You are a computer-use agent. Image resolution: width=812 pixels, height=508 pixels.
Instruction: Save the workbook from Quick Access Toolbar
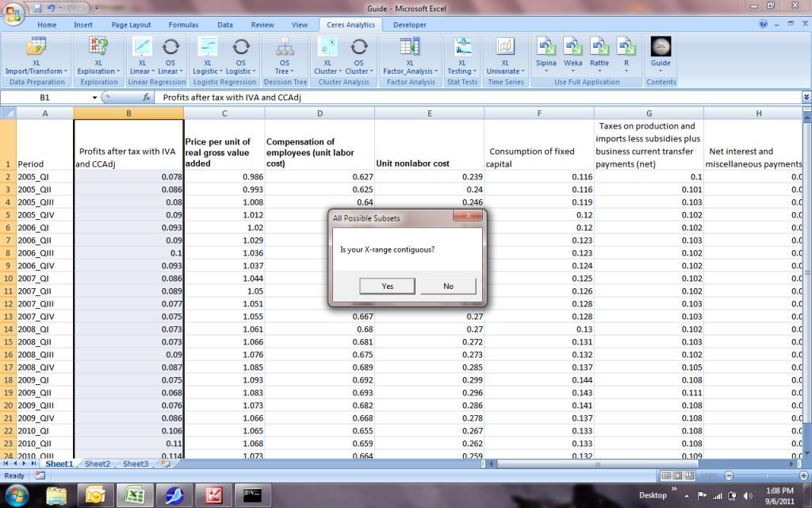tap(37, 8)
